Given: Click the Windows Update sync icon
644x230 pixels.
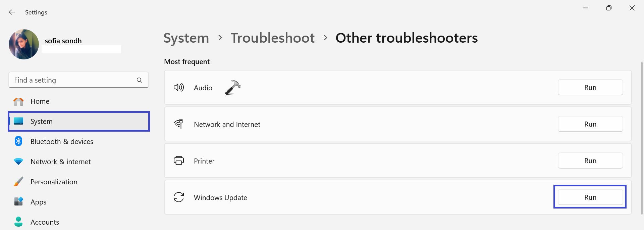Looking at the screenshot, I should coord(178,197).
